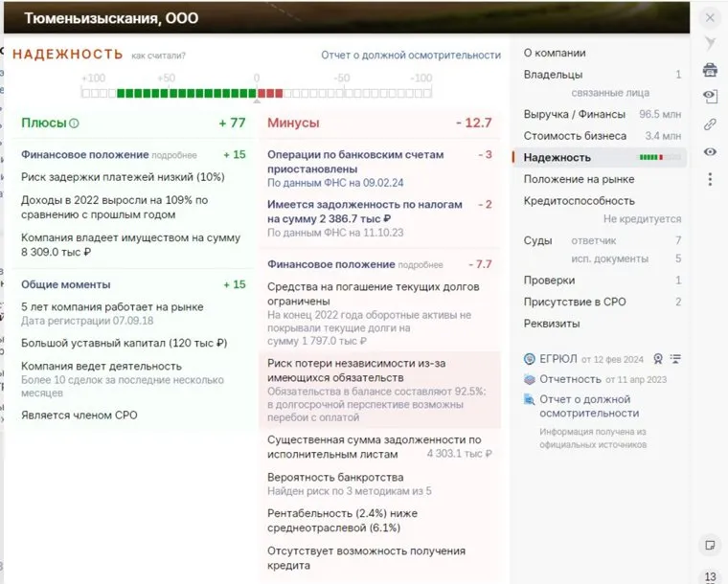This screenshot has width=728, height=584.
Task: Click the chain link icon
Action: [x=710, y=124]
